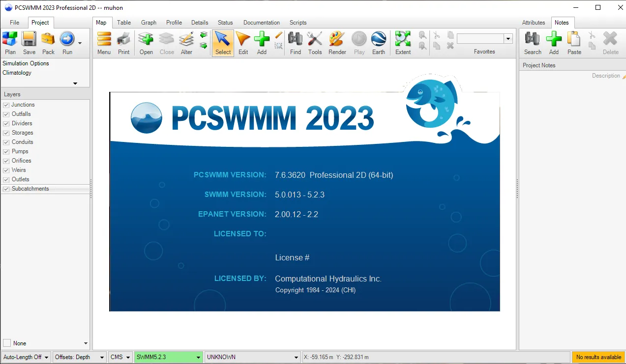
Task: Toggle the None background checkbox
Action: (7, 343)
